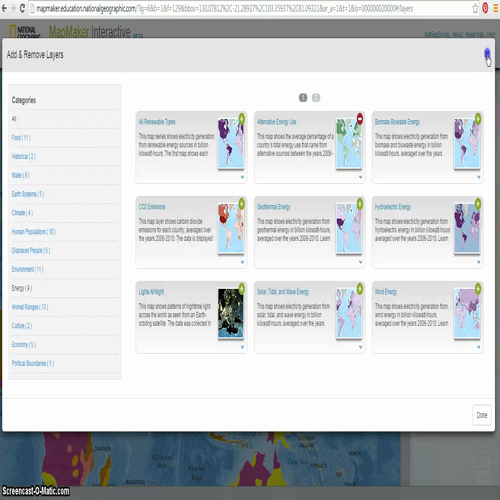Image resolution: width=500 pixels, height=500 pixels.
Task: Add the Geothermal Energy layer
Action: click(x=360, y=204)
